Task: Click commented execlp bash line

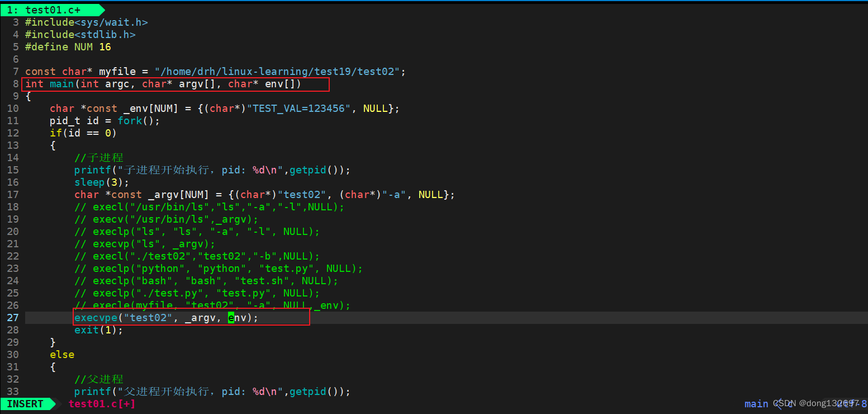Action: click(206, 281)
